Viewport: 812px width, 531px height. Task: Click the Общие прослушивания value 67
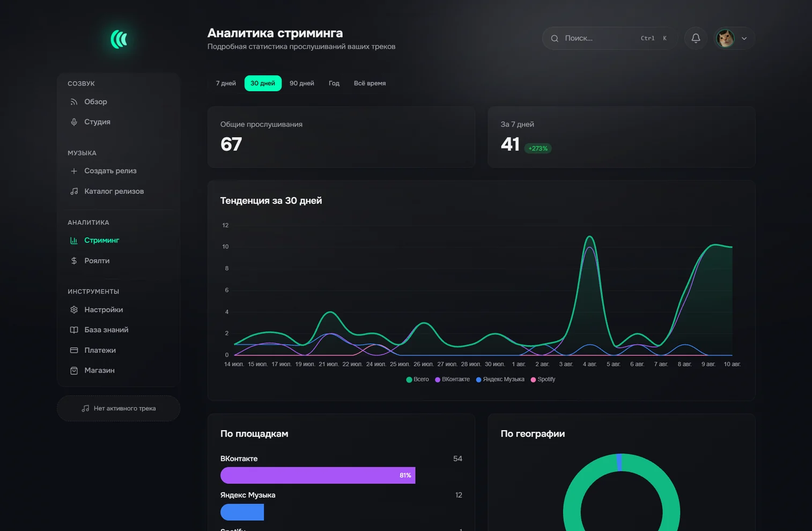pyautogui.click(x=231, y=144)
